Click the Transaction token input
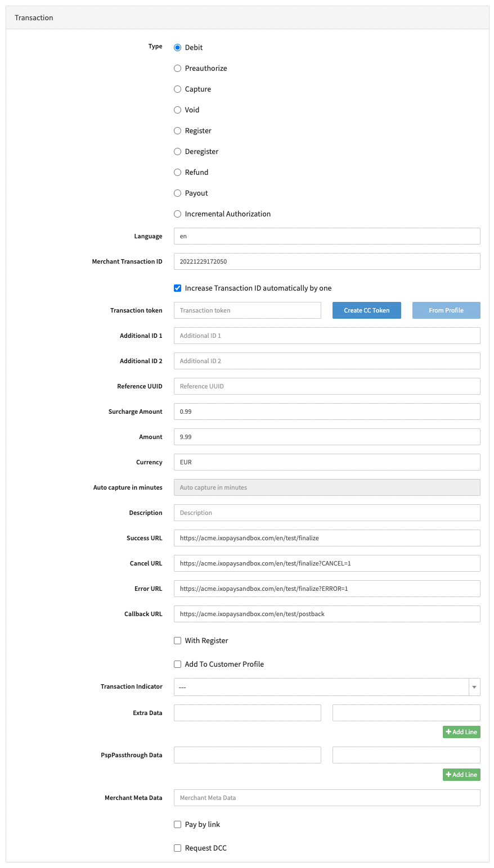 pos(247,310)
